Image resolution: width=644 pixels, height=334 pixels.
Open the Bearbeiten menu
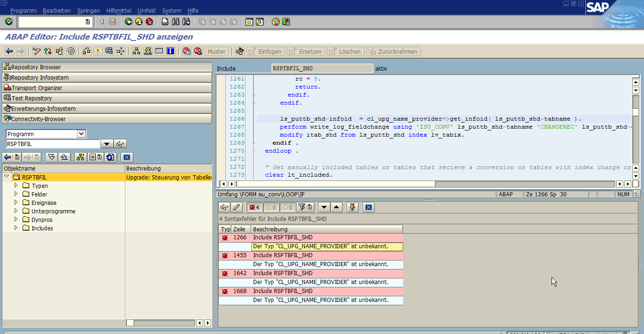coord(57,10)
